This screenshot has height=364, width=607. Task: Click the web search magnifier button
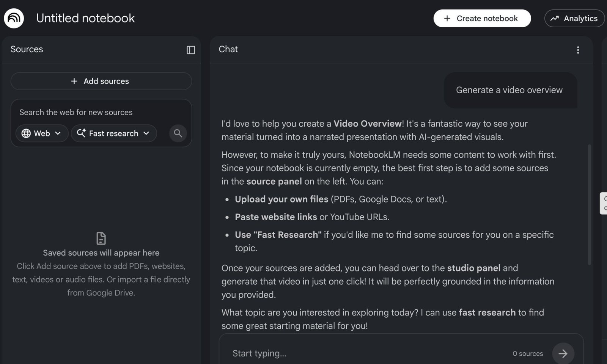tap(178, 133)
